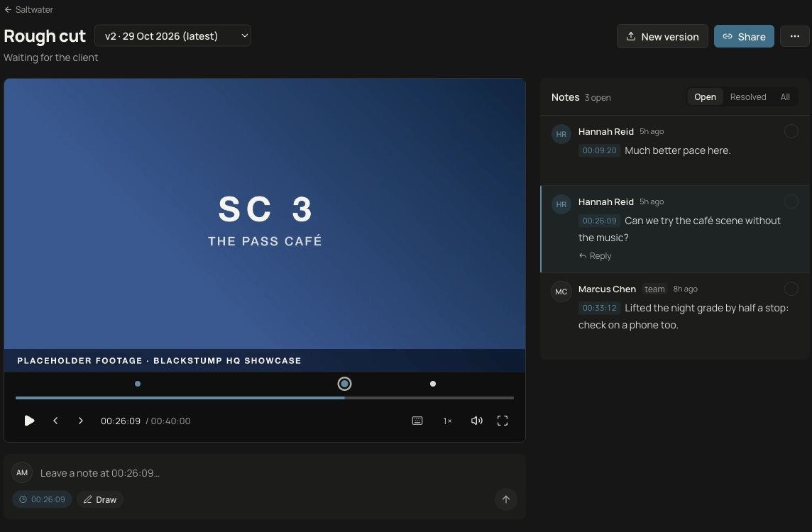
Task: Select the first timeline note marker
Action: tap(138, 384)
